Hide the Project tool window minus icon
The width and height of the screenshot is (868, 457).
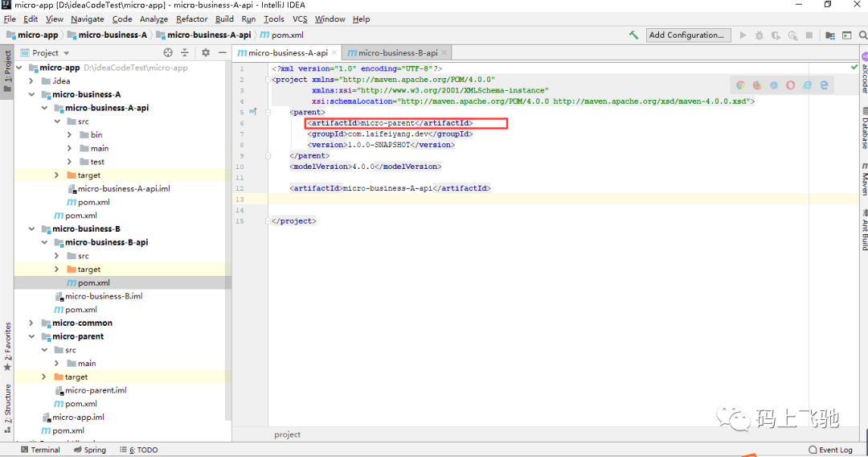point(222,52)
